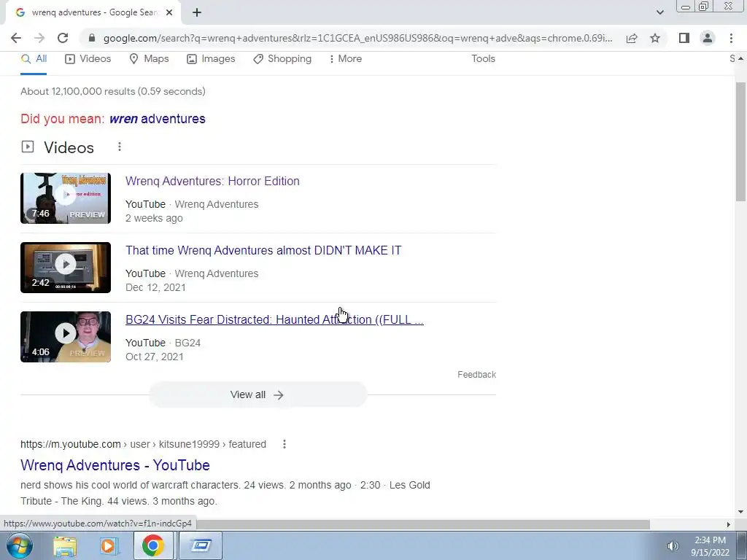
Task: Open 'Wrenq Adventures - YouTube' result
Action: (x=115, y=465)
